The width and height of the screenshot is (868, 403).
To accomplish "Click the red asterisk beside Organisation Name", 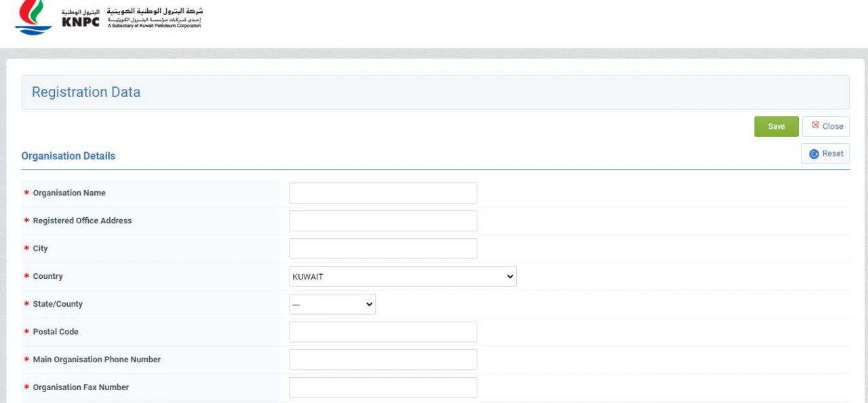I will coord(25,193).
